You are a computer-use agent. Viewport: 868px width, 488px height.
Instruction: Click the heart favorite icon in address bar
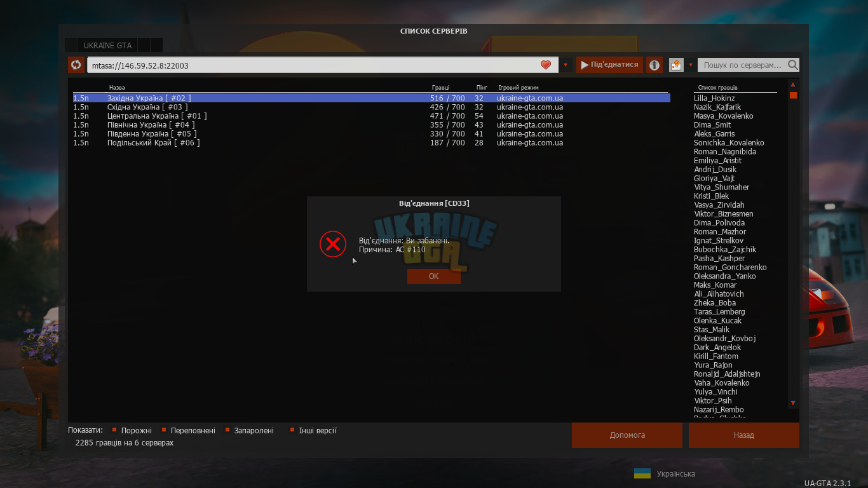pos(546,65)
